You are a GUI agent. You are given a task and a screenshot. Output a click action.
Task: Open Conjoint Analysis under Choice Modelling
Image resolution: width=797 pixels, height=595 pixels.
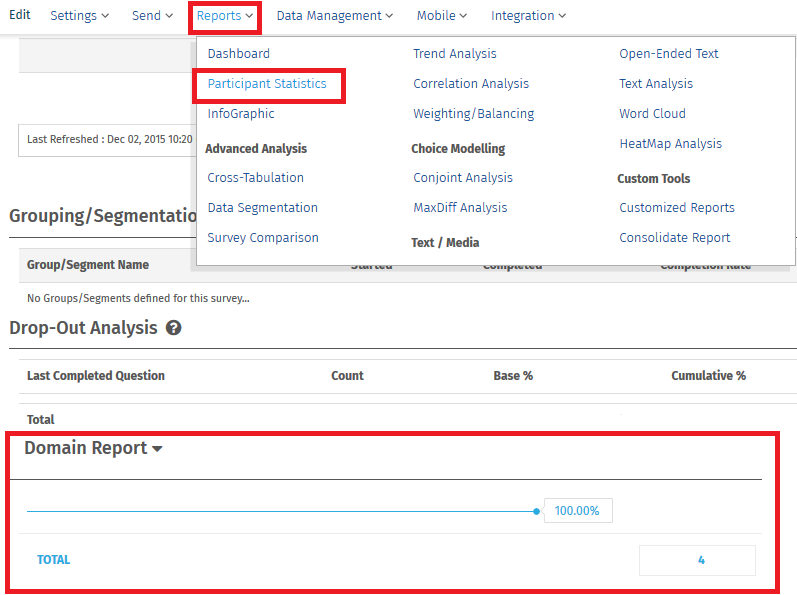tap(463, 177)
